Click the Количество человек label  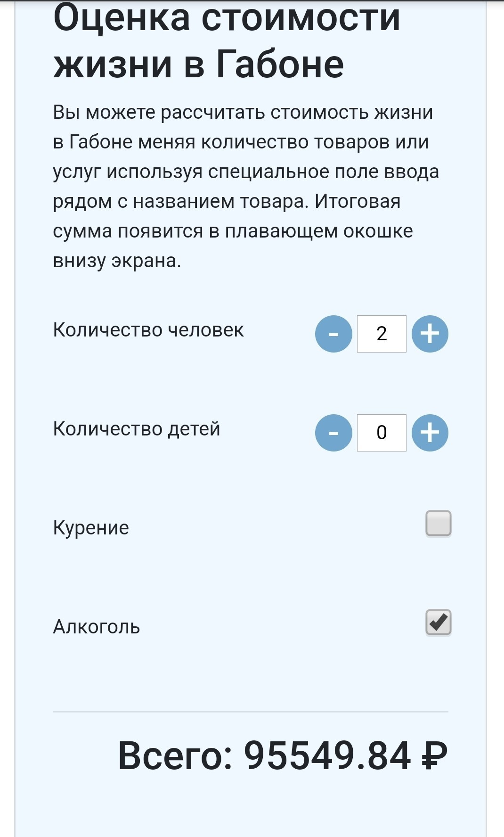(x=148, y=330)
